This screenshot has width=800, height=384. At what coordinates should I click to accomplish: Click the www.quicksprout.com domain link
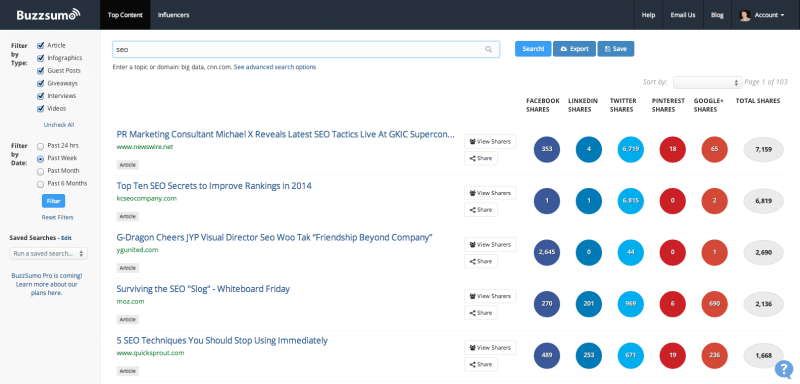(151, 353)
